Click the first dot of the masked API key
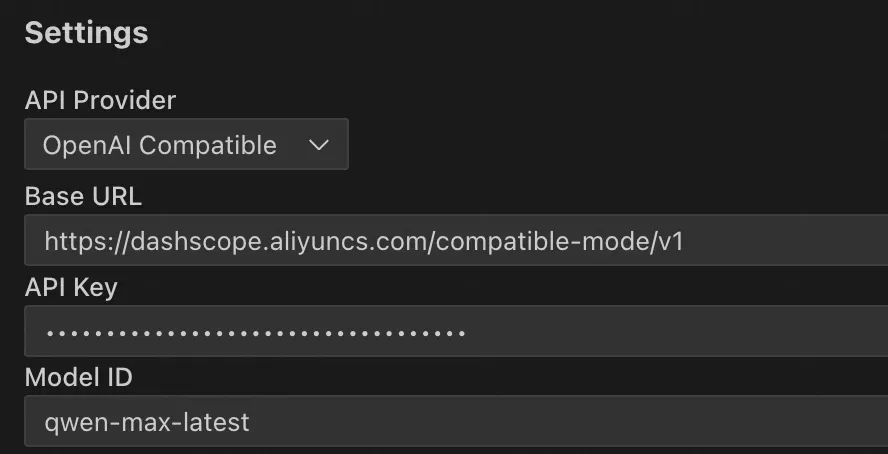The width and height of the screenshot is (888, 454). tap(51, 332)
